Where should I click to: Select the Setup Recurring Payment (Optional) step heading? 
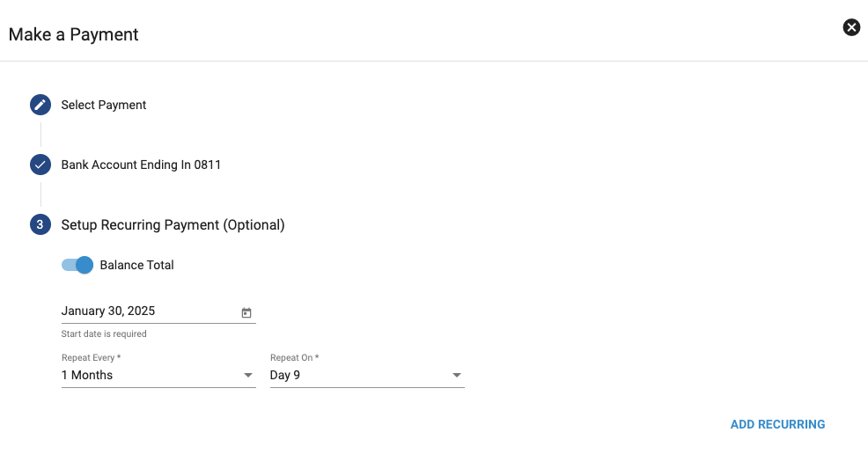point(173,225)
